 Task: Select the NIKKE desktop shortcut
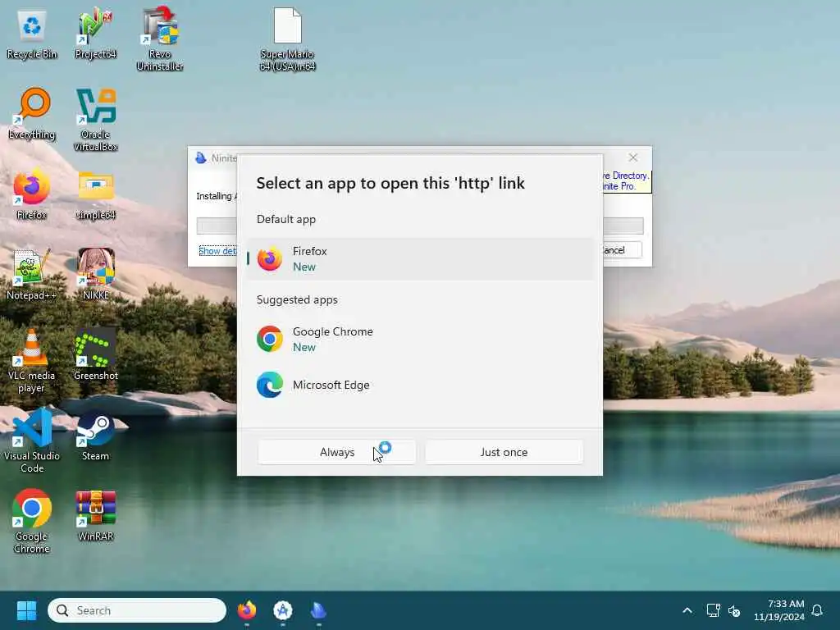click(x=95, y=274)
